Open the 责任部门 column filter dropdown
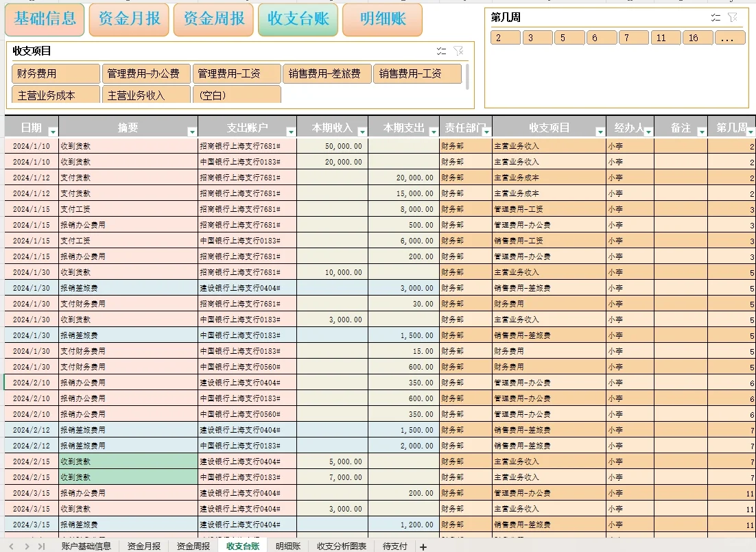The width and height of the screenshot is (756, 552). [486, 132]
